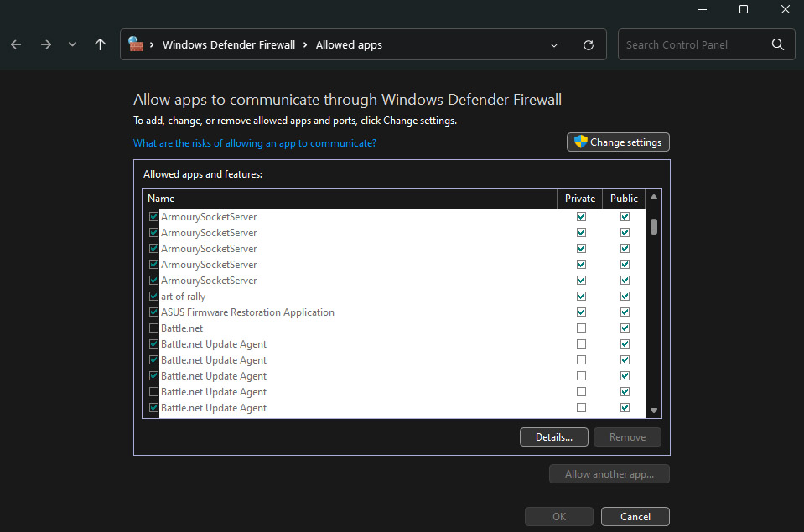Select Allowed apps breadcrumb segment
Screen dimensions: 804x532
(349, 45)
